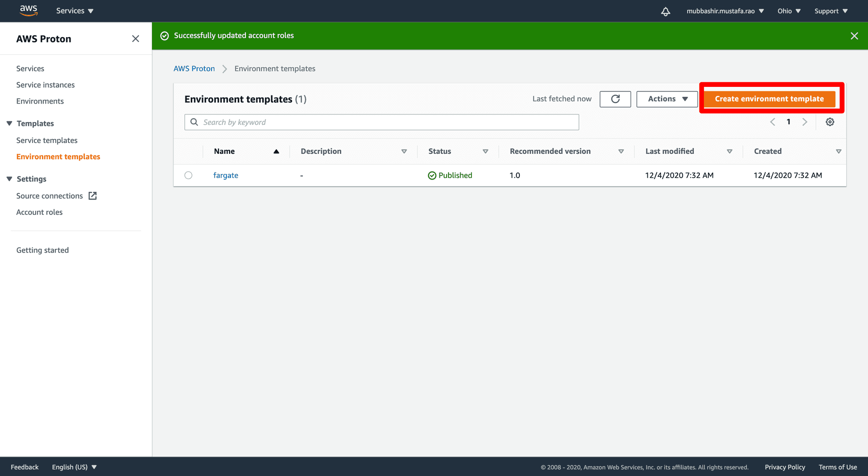The image size is (868, 476).
Task: Open Source connections in sidebar
Action: (x=49, y=196)
